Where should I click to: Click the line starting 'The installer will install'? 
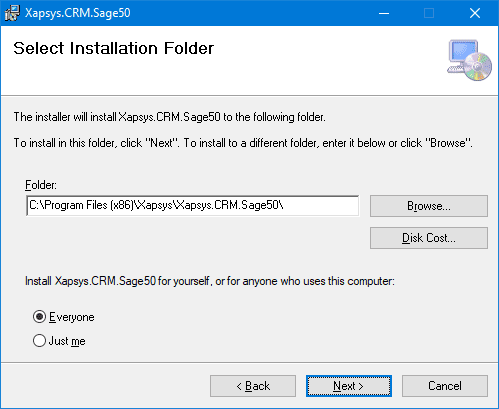169,117
